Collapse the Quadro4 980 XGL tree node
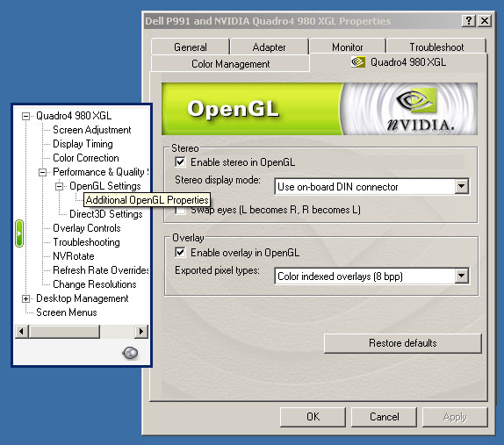 tap(26, 116)
